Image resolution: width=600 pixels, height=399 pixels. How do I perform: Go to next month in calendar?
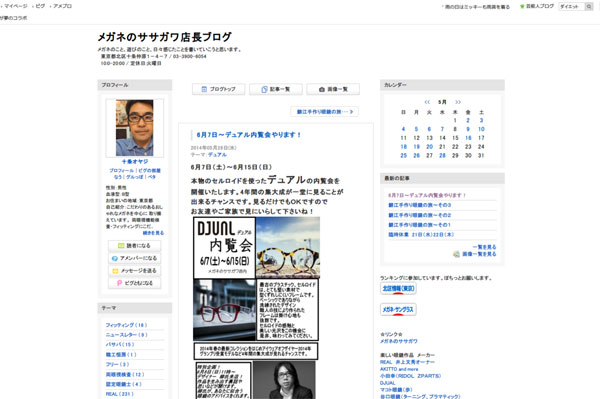(x=458, y=102)
